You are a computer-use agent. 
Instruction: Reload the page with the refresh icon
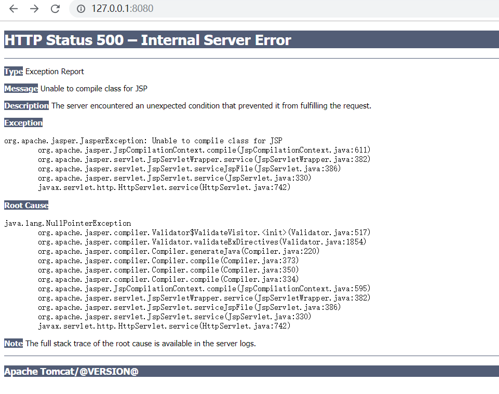click(55, 8)
